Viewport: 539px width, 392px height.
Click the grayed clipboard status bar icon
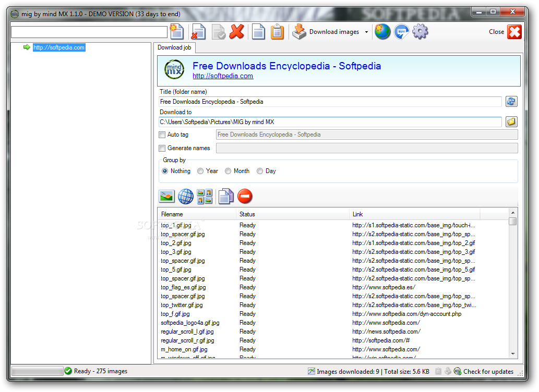click(438, 371)
